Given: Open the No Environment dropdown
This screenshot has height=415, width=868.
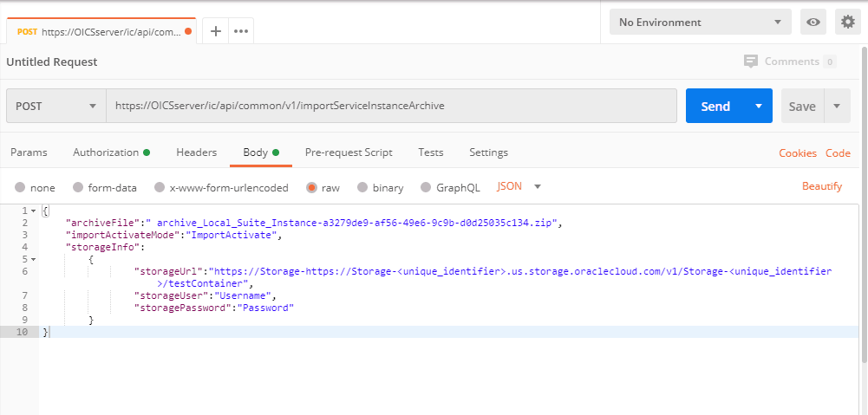Looking at the screenshot, I should pyautogui.click(x=701, y=23).
